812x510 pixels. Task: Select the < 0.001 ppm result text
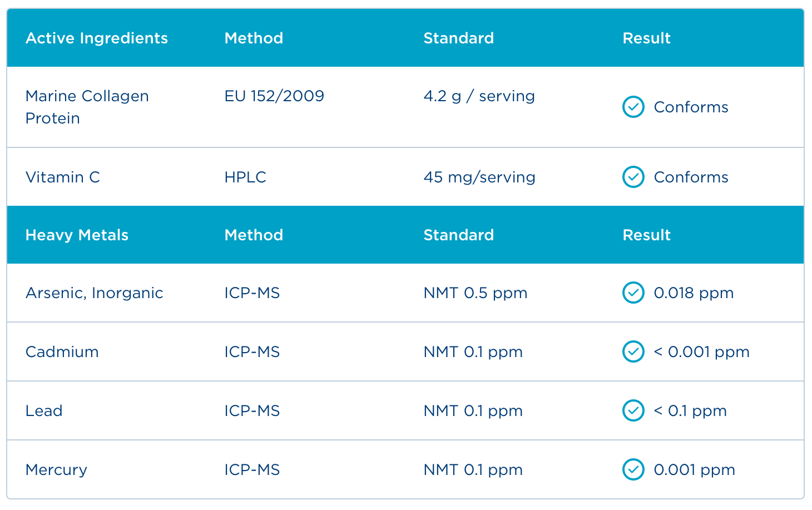[701, 351]
